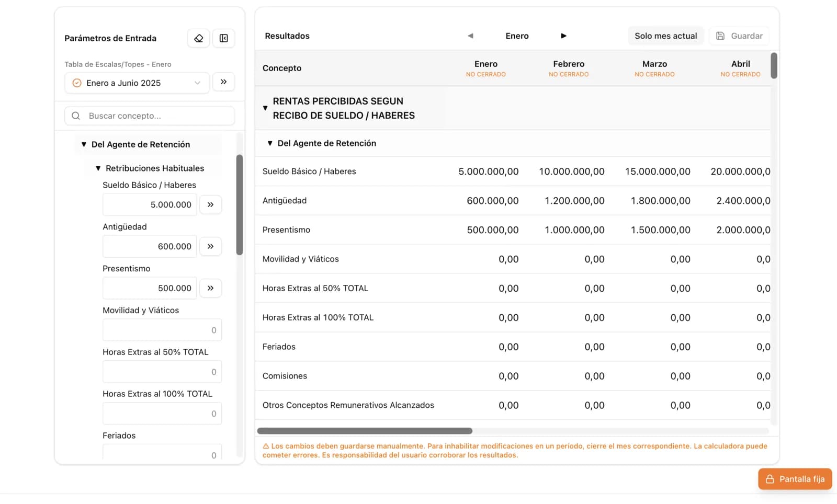
Task: Advance to next month with right arrow
Action: click(x=563, y=36)
